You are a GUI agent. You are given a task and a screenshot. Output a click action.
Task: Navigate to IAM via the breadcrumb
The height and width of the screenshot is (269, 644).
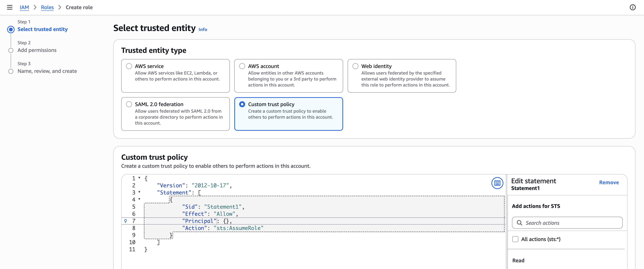click(24, 7)
